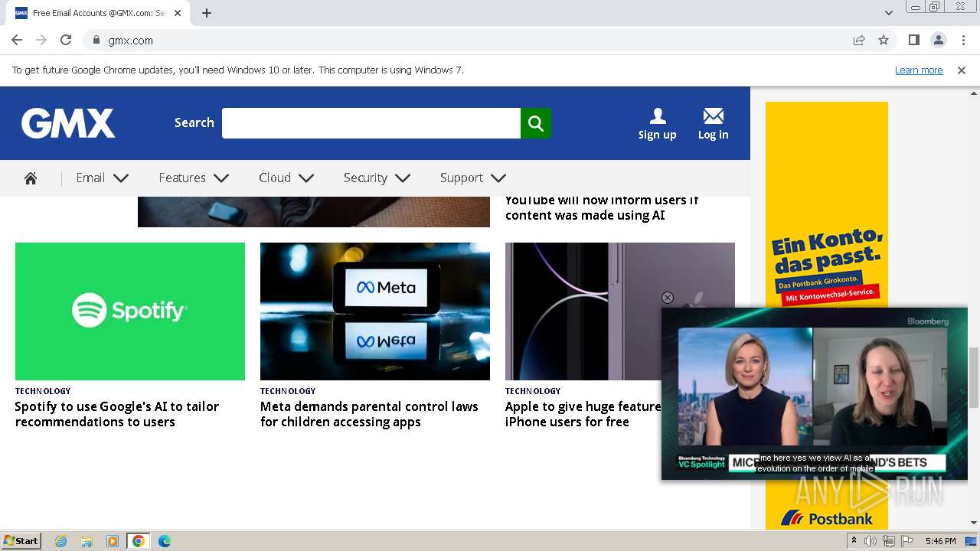
Task: Expand the Cloud menu
Action: [286, 178]
